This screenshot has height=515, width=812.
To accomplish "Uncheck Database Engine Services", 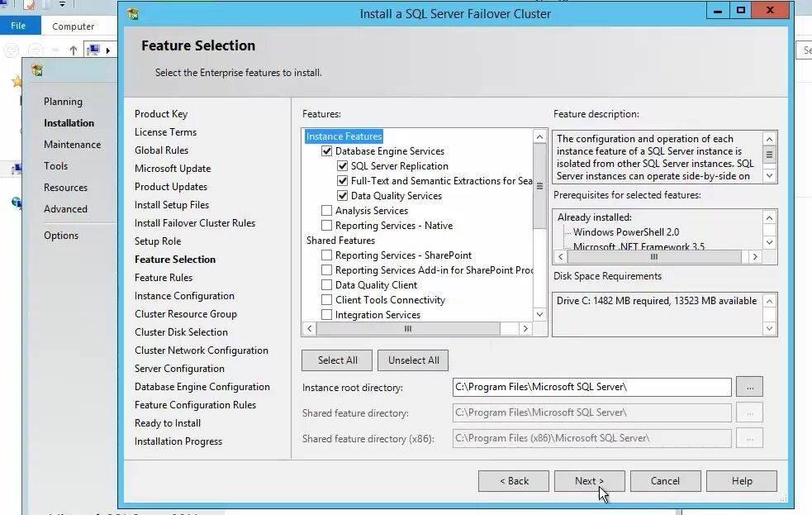I will 326,151.
